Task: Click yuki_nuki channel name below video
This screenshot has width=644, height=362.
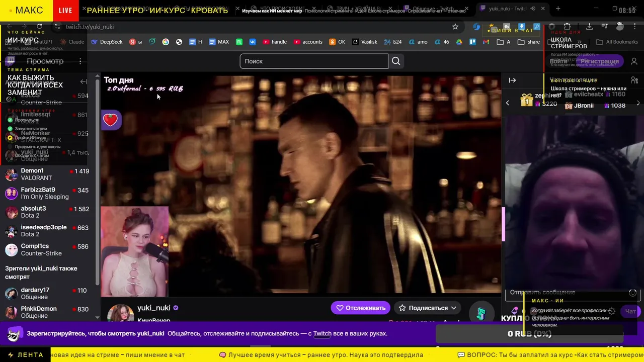Action: [153, 308]
